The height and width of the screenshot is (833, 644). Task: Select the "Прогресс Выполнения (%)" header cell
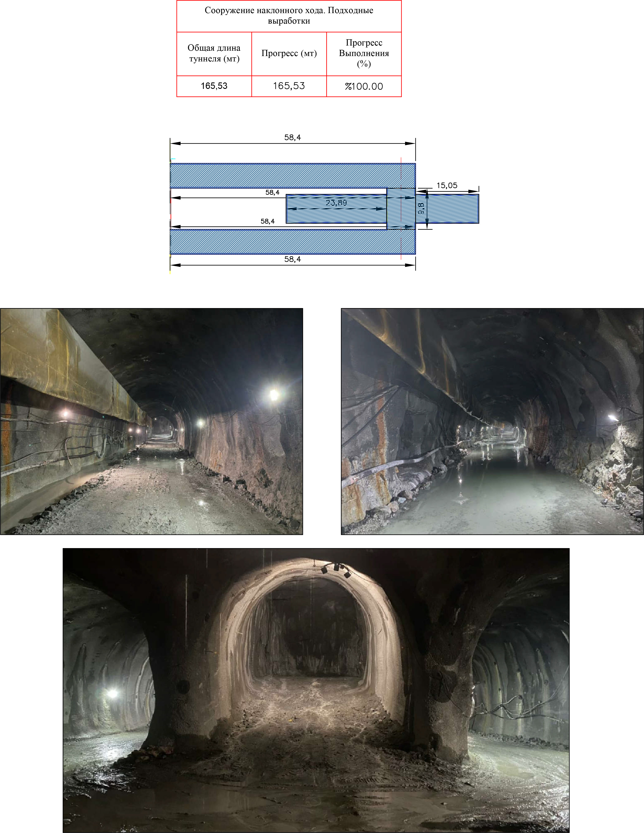point(364,53)
